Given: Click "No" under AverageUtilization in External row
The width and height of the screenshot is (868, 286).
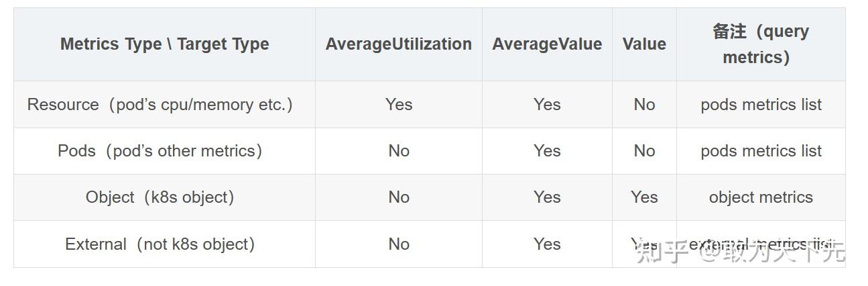Looking at the screenshot, I should click(x=399, y=244).
